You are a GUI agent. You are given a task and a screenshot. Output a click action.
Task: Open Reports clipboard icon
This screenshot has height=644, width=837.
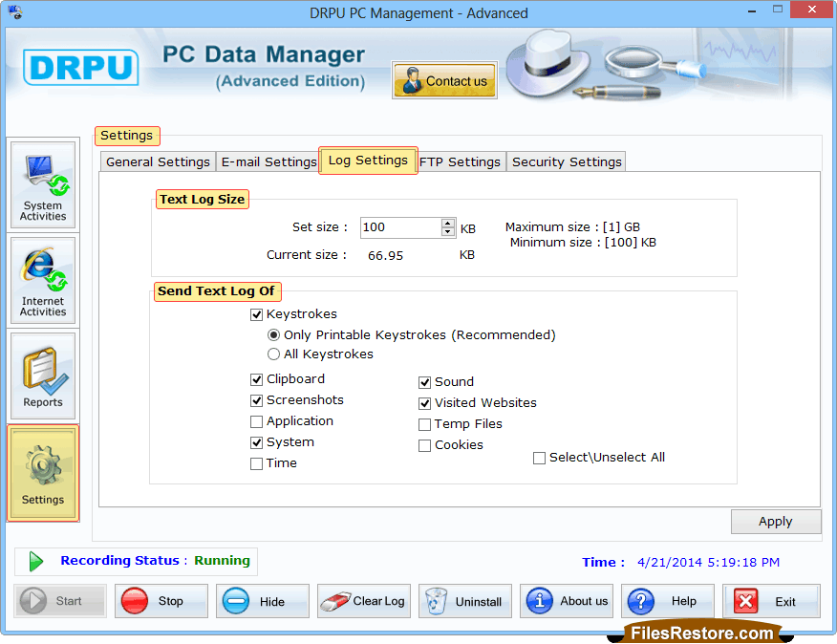click(x=43, y=372)
